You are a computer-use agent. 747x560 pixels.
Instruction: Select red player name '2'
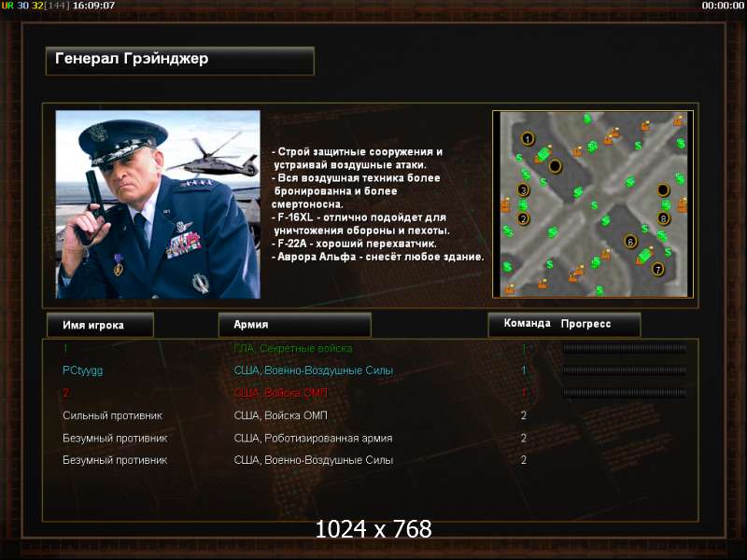65,393
